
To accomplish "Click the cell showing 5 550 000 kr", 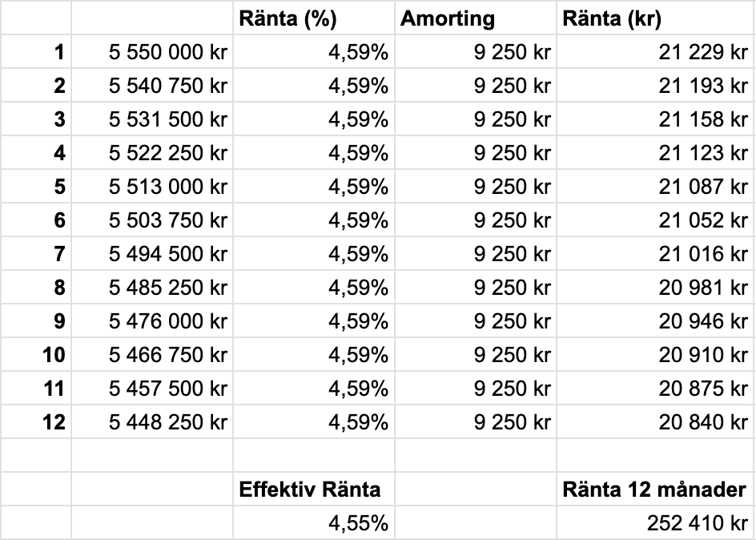I will tap(152, 52).
